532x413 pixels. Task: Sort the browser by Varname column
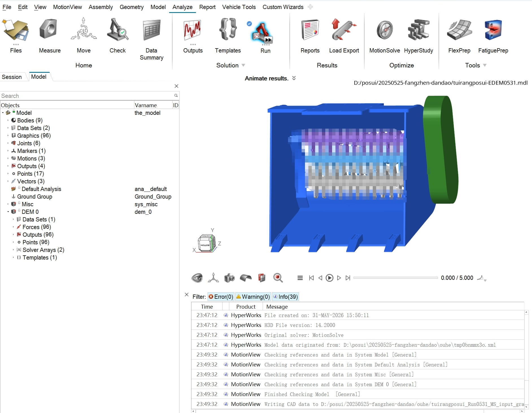(x=153, y=105)
